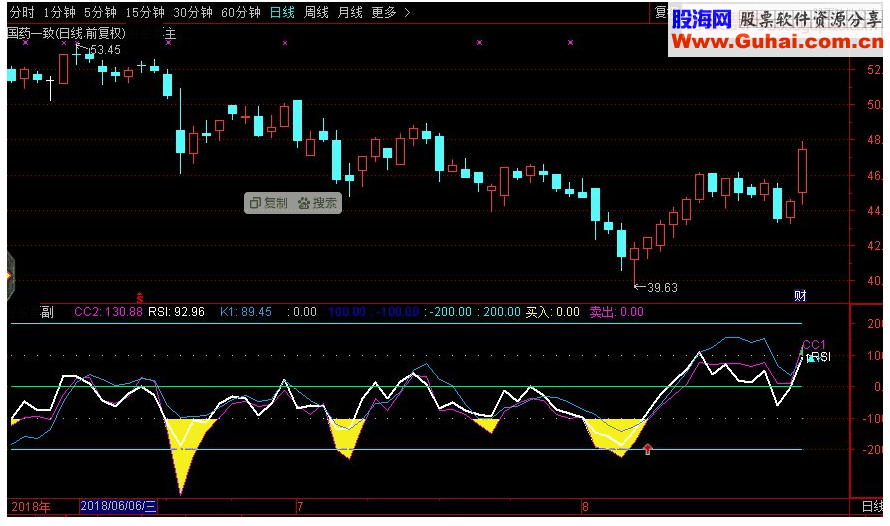The height and width of the screenshot is (526, 890).
Task: Click the red up-arrow buy signal
Action: coord(648,449)
